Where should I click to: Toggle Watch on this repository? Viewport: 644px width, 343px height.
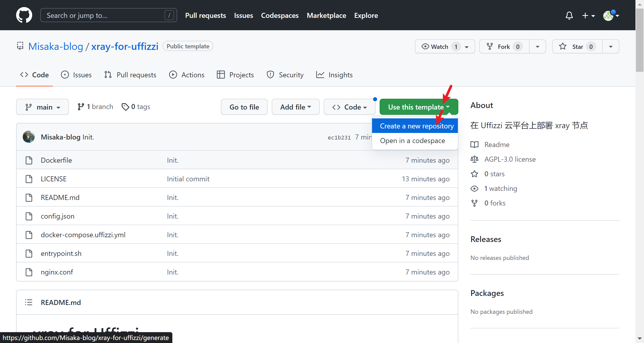[x=438, y=47]
